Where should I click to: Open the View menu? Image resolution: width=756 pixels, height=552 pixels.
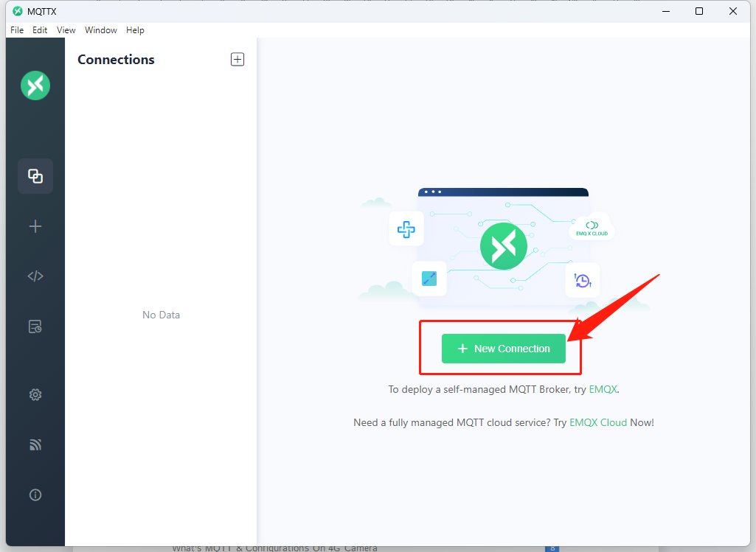66,30
